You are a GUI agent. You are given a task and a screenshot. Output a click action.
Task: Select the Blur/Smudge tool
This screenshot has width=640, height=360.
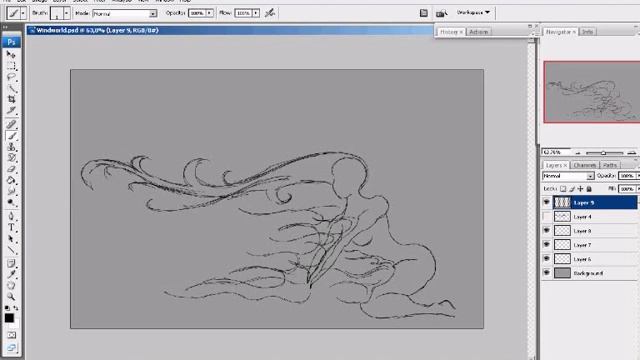(x=11, y=191)
